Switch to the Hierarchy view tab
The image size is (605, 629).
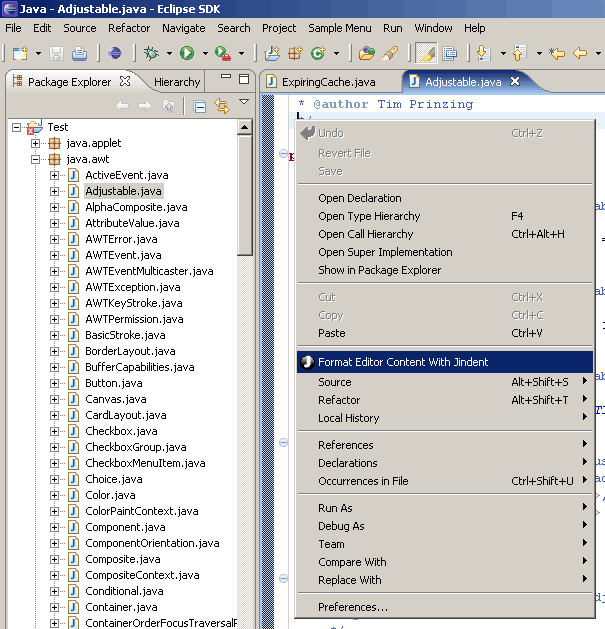click(177, 82)
